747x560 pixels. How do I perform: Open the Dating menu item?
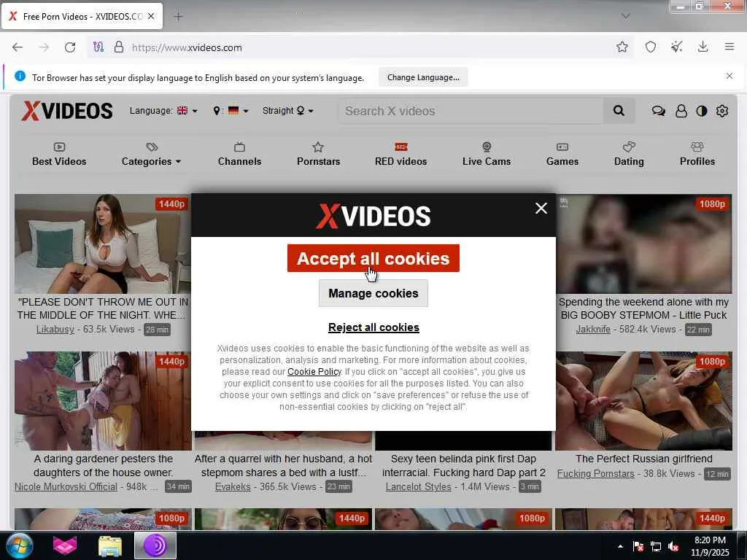click(629, 155)
